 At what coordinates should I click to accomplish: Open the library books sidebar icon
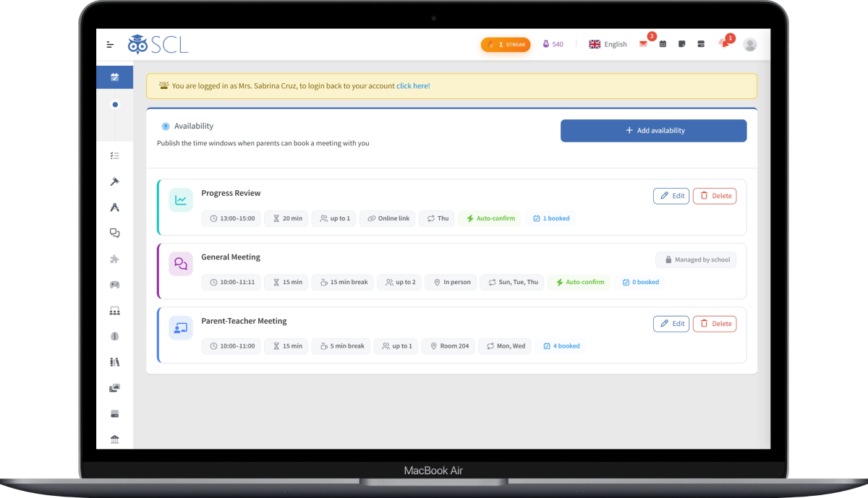click(114, 362)
